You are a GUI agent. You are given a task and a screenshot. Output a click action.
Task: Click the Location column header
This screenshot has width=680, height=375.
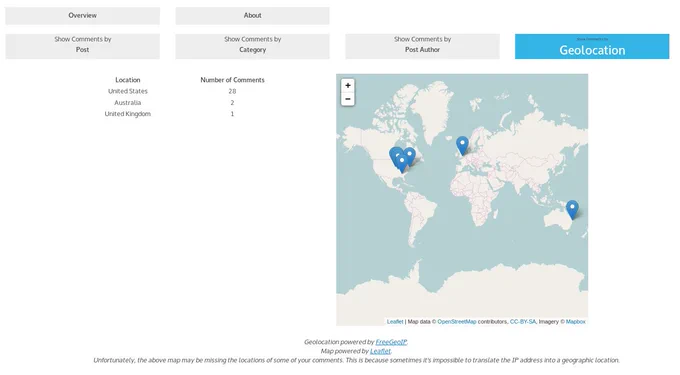[128, 80]
